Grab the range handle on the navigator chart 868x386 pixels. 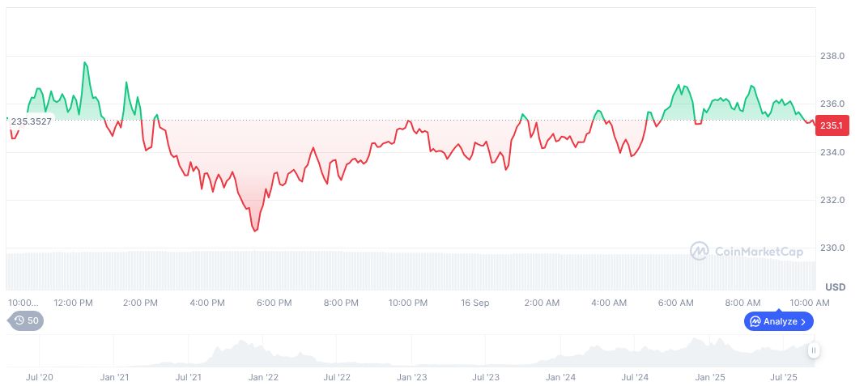pos(813,350)
